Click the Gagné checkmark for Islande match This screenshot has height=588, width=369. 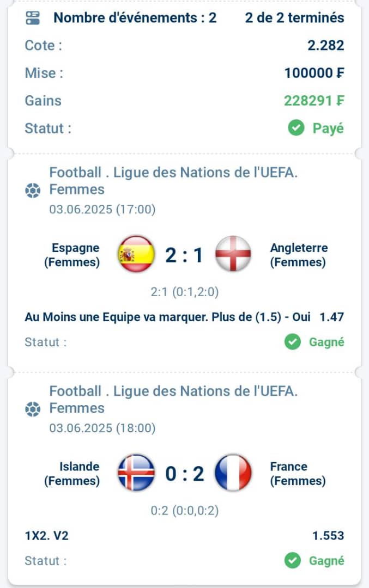click(293, 560)
